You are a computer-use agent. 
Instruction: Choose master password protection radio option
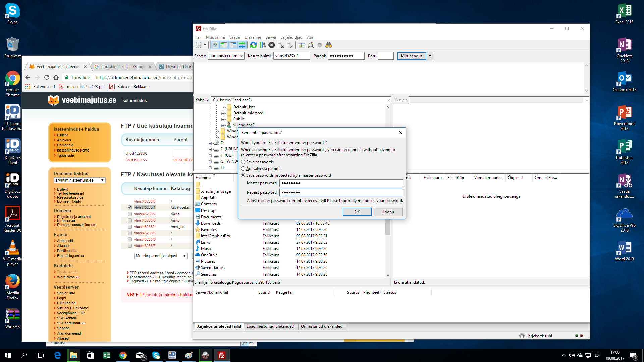click(x=243, y=175)
